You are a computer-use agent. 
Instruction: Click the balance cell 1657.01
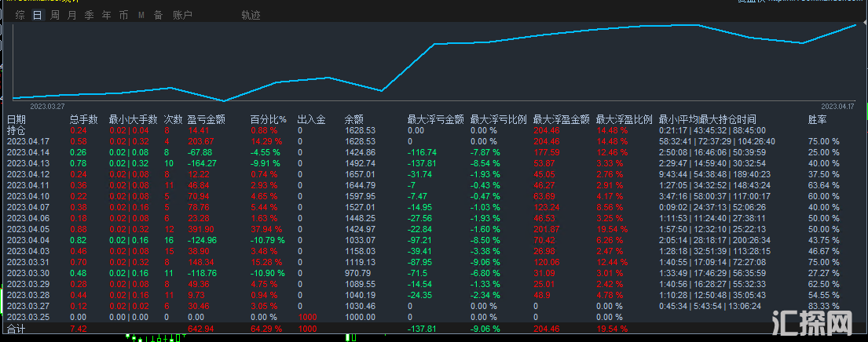point(361,174)
